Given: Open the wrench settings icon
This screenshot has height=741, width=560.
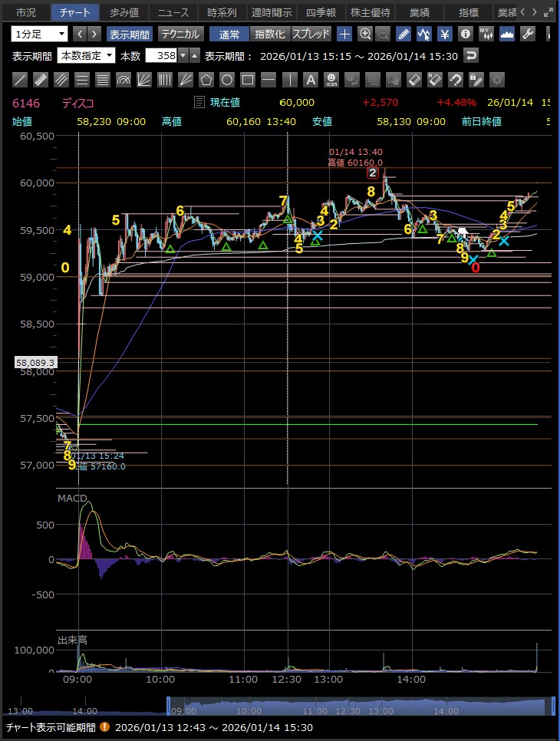Looking at the screenshot, I should (x=527, y=34).
